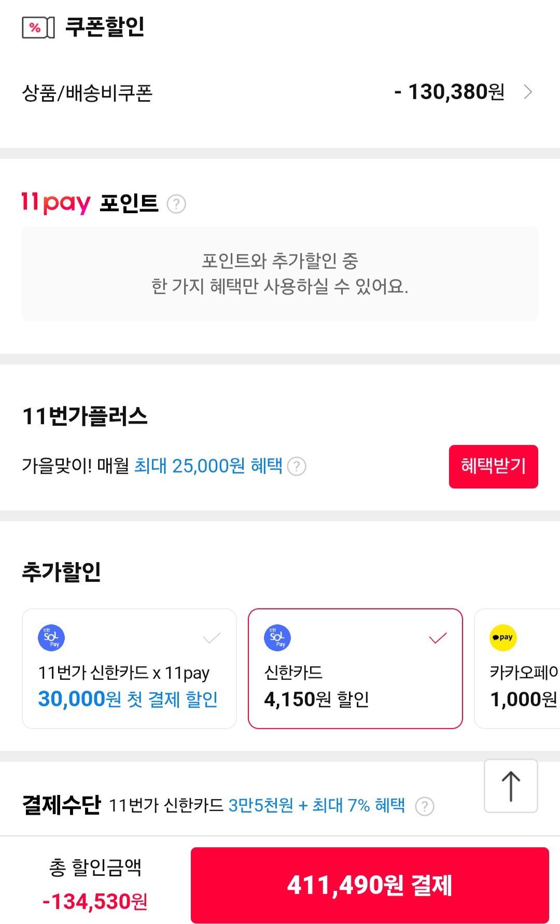Image resolution: width=560 pixels, height=924 pixels.
Task: Select 30,000원 첫 결제 할인 option
Action: (129, 668)
